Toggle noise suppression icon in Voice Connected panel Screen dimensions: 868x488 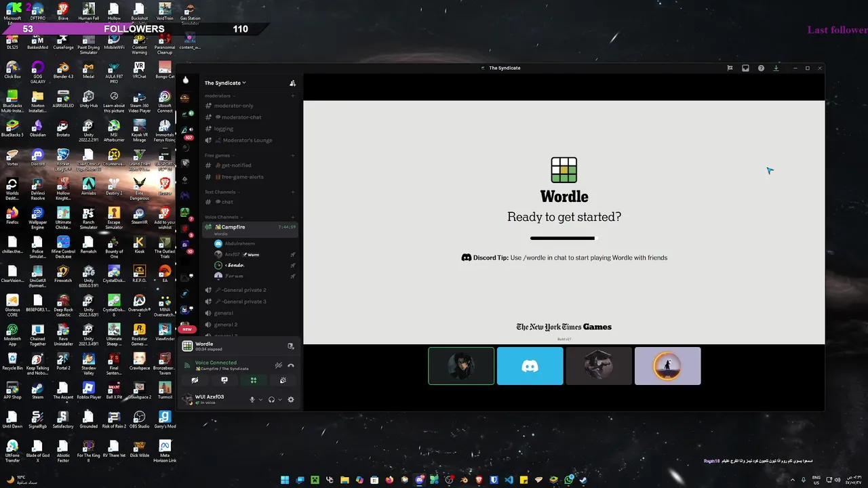point(278,365)
